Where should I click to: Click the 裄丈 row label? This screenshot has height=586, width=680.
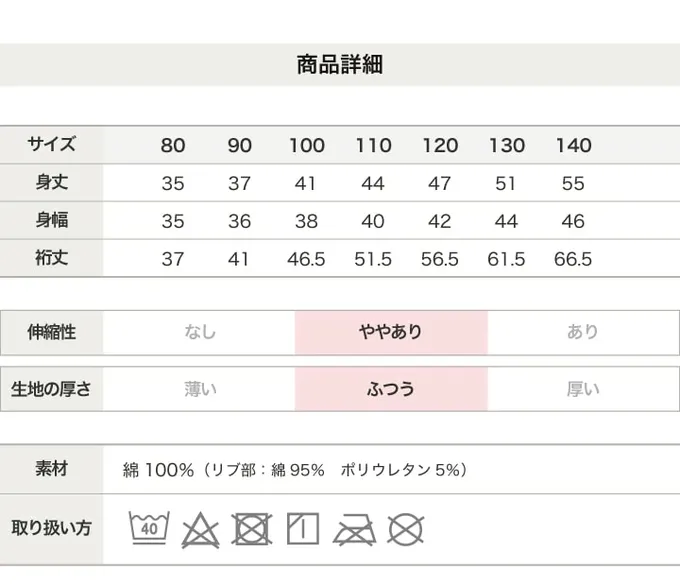[x=51, y=258]
